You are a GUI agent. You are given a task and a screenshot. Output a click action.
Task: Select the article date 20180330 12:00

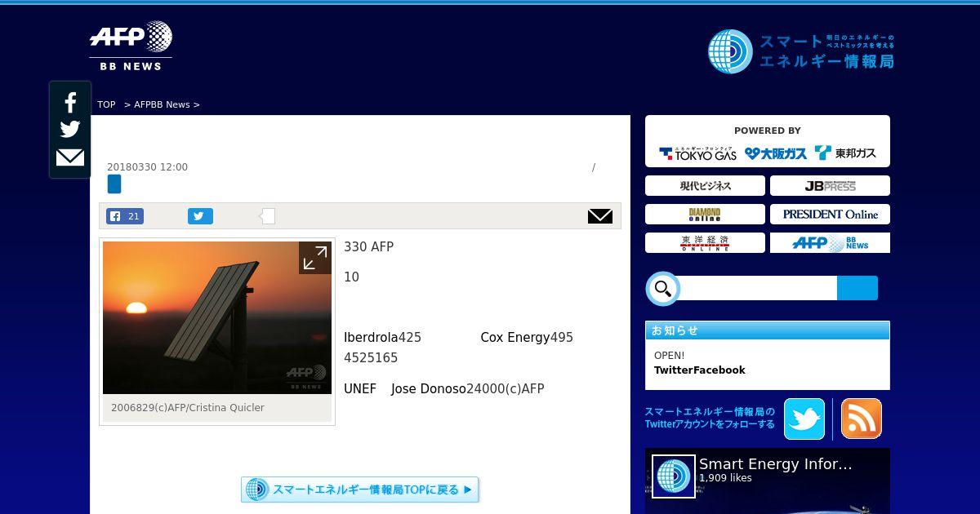click(147, 167)
